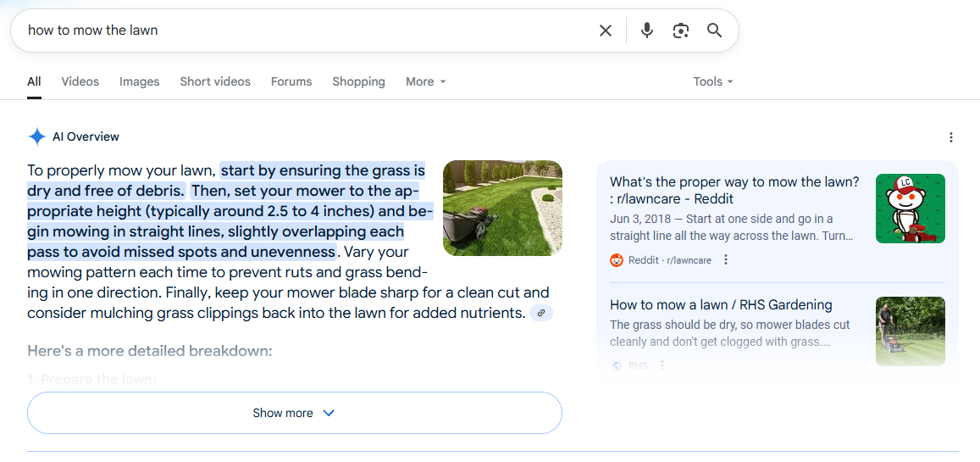This screenshot has width=980, height=462.
Task: Click the highlighted text 'start by ensuring the grass is'
Action: tap(323, 170)
